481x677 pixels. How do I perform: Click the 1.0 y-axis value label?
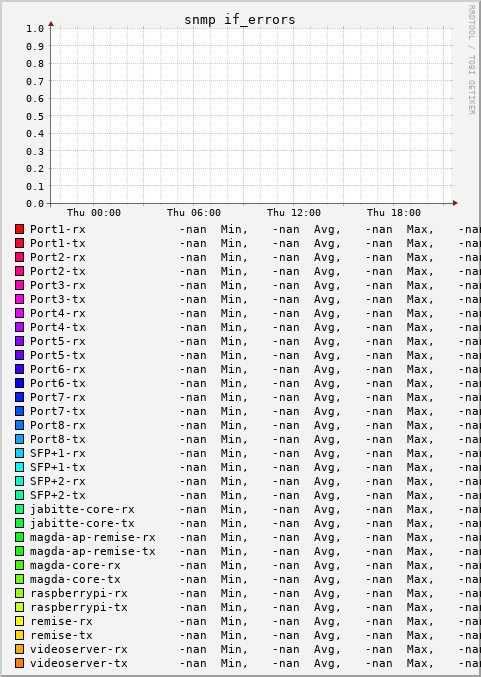pos(35,28)
